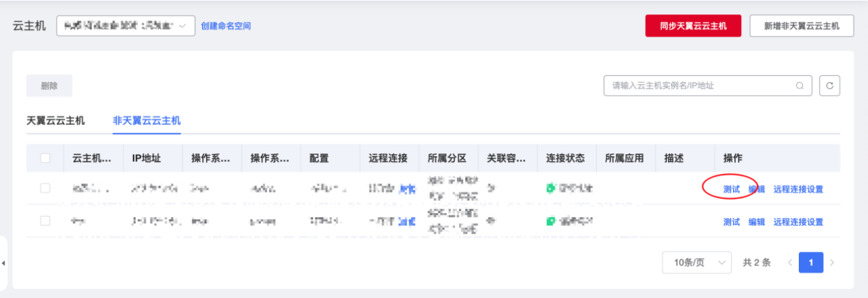868x298 pixels.
Task: Open the 10条/页 page size dropdown
Action: pos(697,262)
